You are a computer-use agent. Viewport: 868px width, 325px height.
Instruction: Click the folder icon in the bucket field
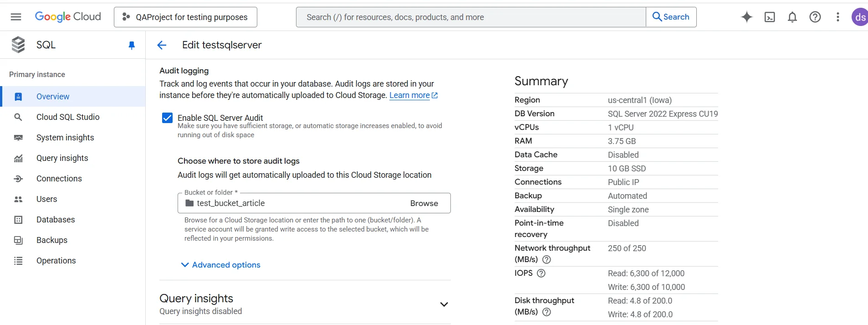point(189,203)
